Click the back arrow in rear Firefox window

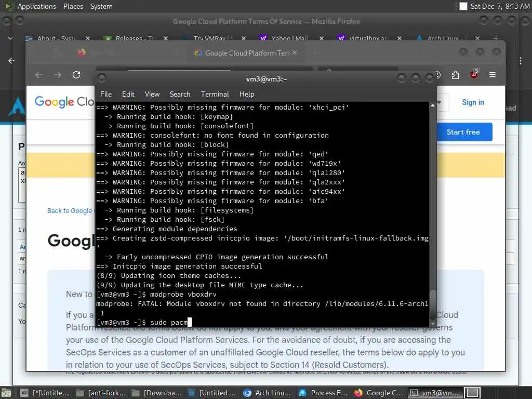[x=11, y=61]
